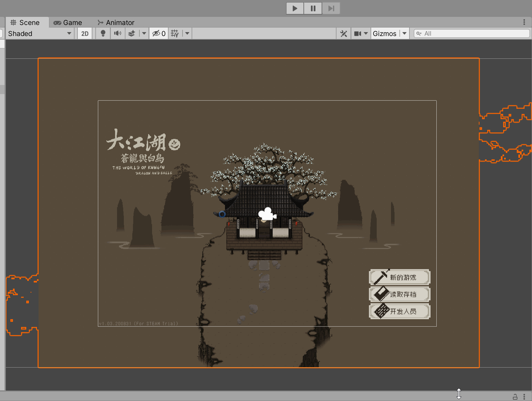
Task: Open the scene camera settings icon
Action: [x=358, y=33]
